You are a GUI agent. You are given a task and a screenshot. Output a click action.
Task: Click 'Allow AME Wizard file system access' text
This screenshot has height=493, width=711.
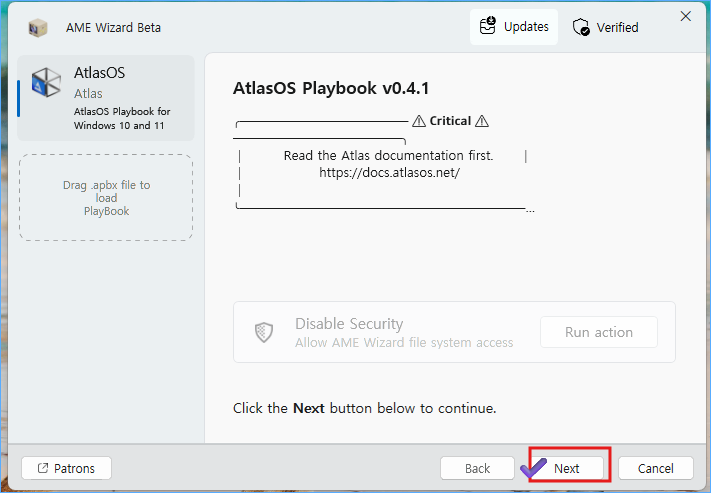pyautogui.click(x=404, y=342)
